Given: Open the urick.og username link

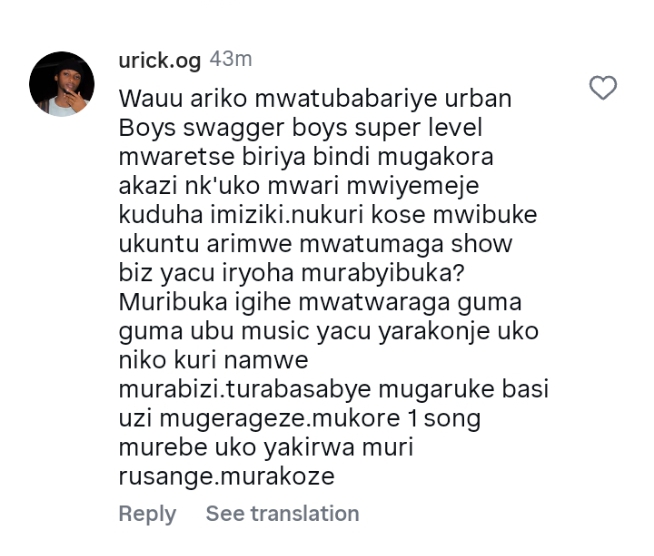Looking at the screenshot, I should [160, 60].
